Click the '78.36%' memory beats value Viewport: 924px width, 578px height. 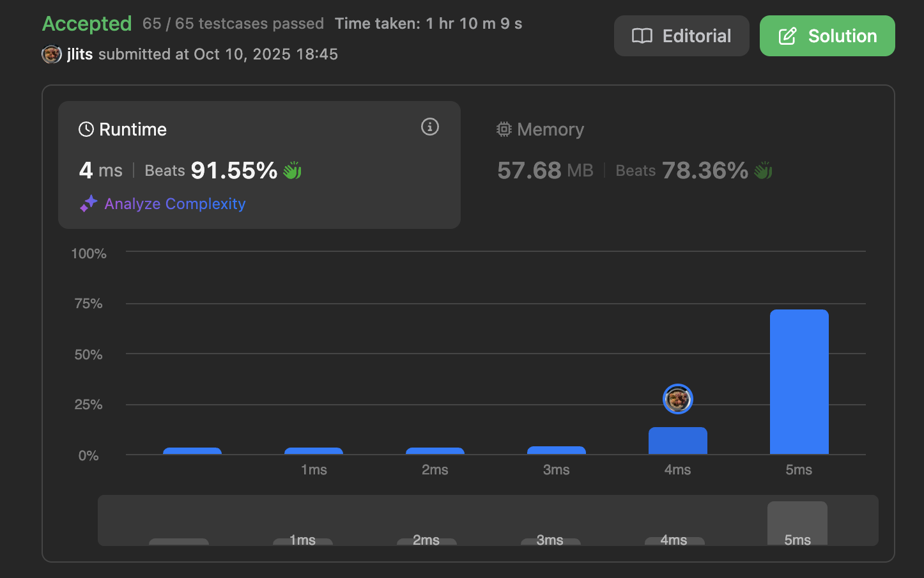[705, 170]
